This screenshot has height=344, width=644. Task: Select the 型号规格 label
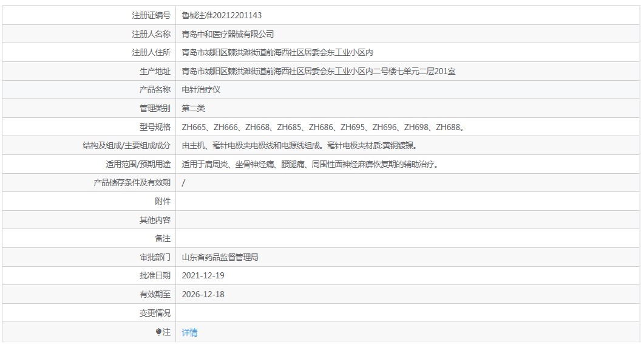(x=155, y=127)
